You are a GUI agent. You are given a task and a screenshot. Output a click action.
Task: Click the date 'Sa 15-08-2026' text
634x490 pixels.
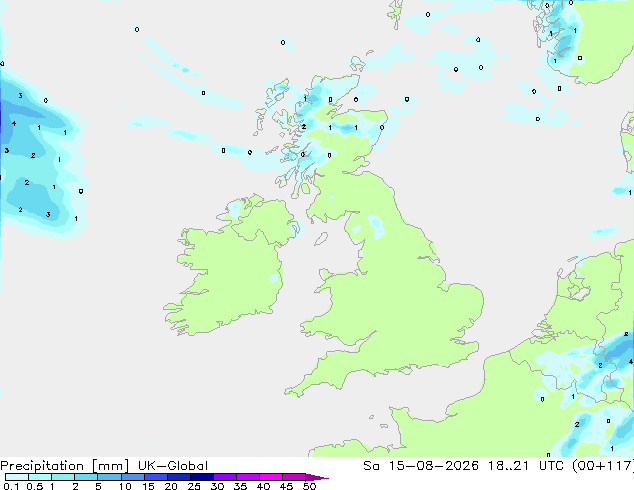421,466
